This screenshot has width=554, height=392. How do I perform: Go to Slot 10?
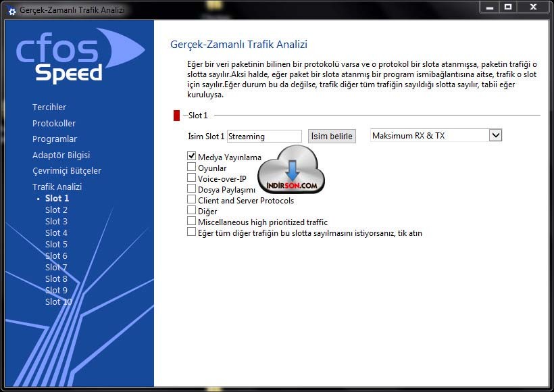[x=59, y=302]
